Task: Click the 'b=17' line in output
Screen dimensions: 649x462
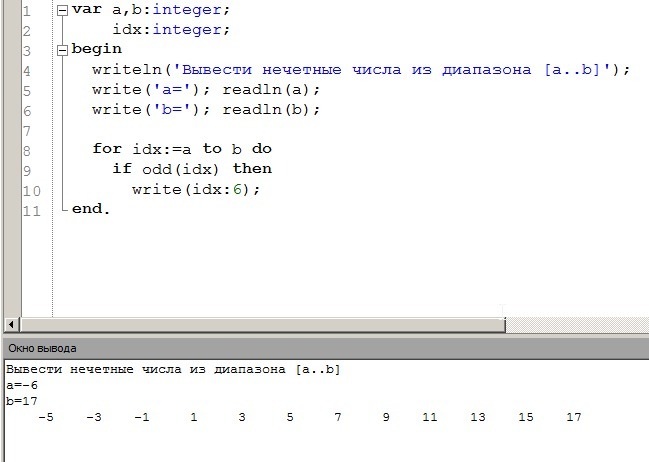Action: (22, 400)
